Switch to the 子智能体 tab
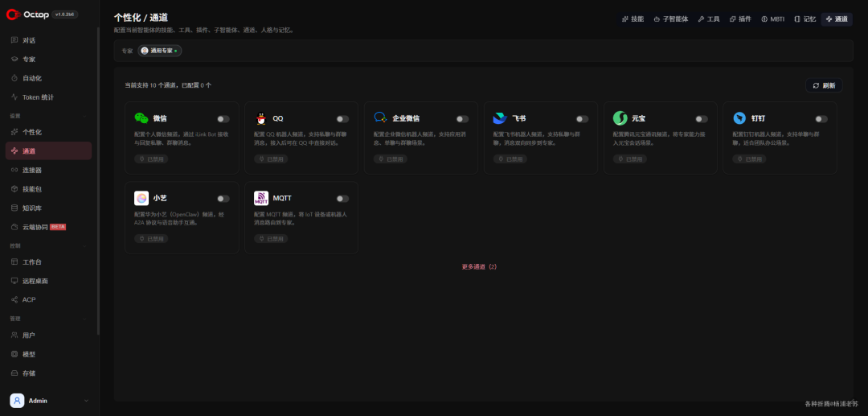Image resolution: width=868 pixels, height=416 pixels. pyautogui.click(x=670, y=19)
